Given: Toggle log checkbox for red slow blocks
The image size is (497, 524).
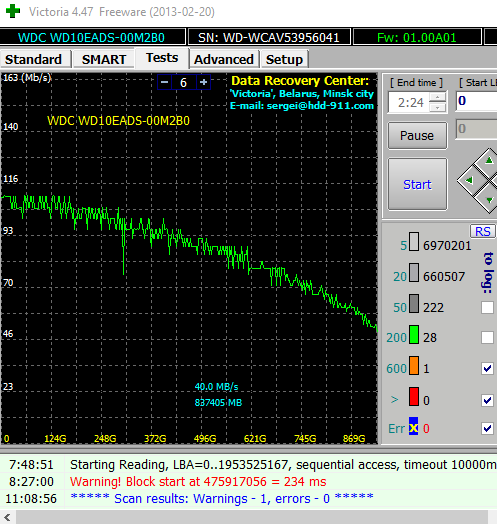Looking at the screenshot, I should 487,400.
